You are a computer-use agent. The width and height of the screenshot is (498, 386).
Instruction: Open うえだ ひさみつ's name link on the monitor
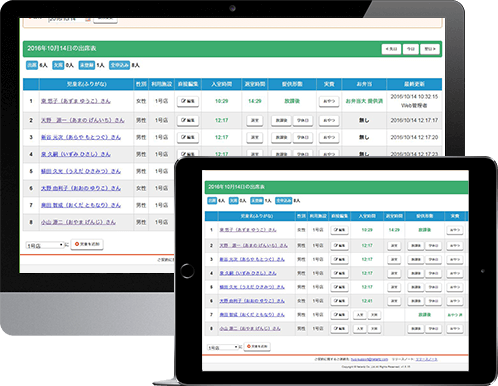click(81, 171)
